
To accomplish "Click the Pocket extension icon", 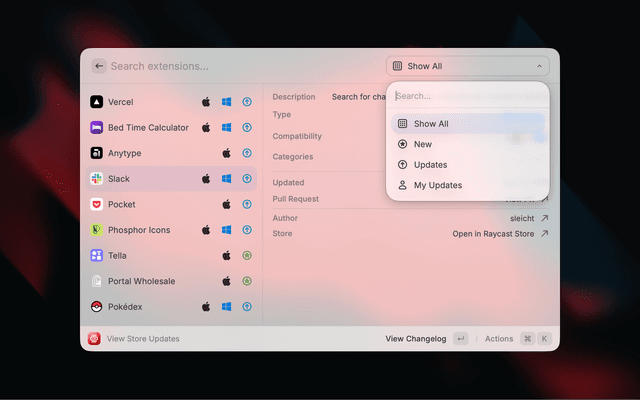I will [x=96, y=204].
